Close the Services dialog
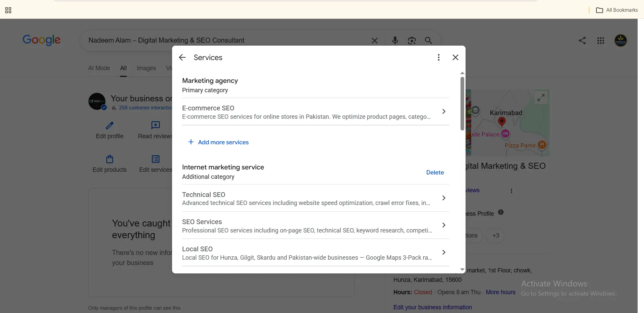644x313 pixels. [x=455, y=57]
